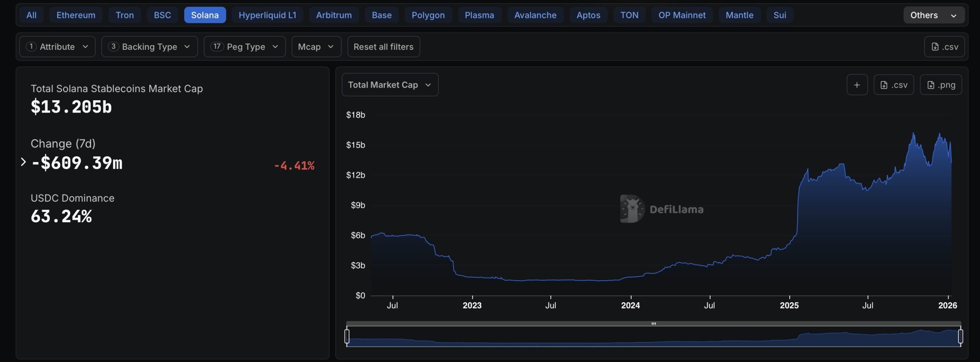Viewport: 980px width, 362px height.
Task: Download chart data using the .csv icon
Action: [x=894, y=85]
